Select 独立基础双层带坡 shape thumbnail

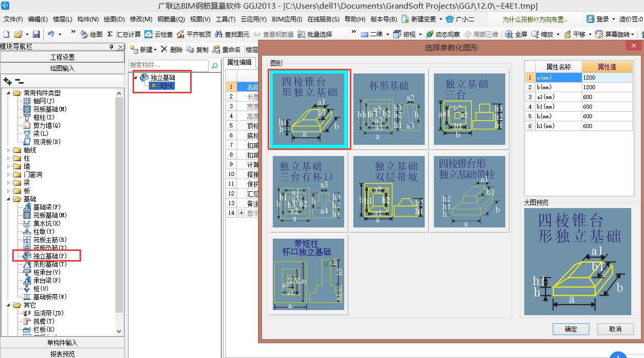389,191
